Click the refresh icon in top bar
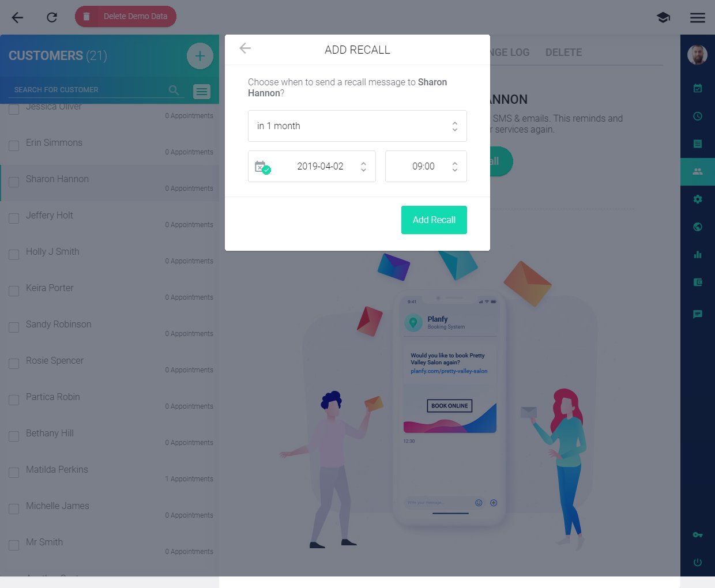 pyautogui.click(x=52, y=17)
